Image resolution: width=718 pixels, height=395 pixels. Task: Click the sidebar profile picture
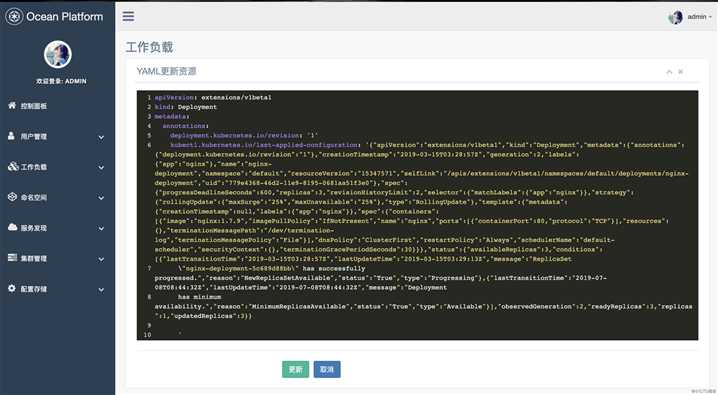coord(58,54)
